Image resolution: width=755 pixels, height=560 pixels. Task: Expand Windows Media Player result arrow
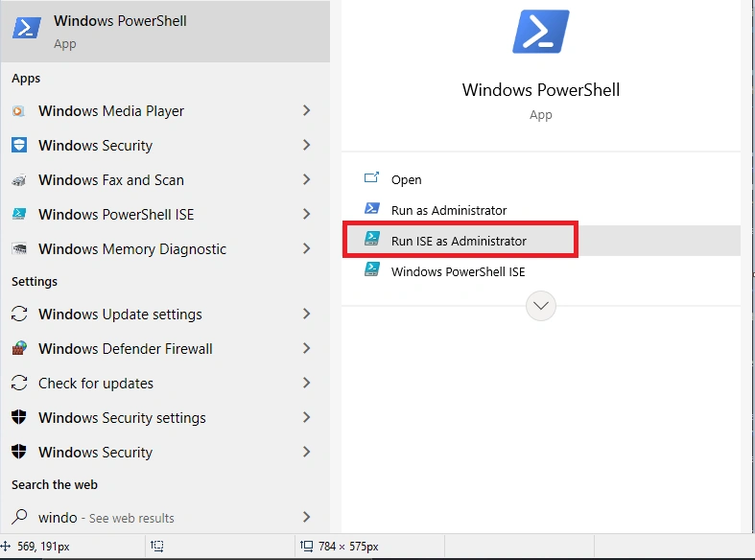(x=307, y=110)
